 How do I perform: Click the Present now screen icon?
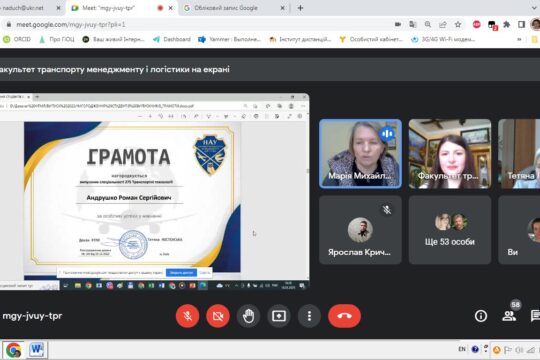click(279, 316)
